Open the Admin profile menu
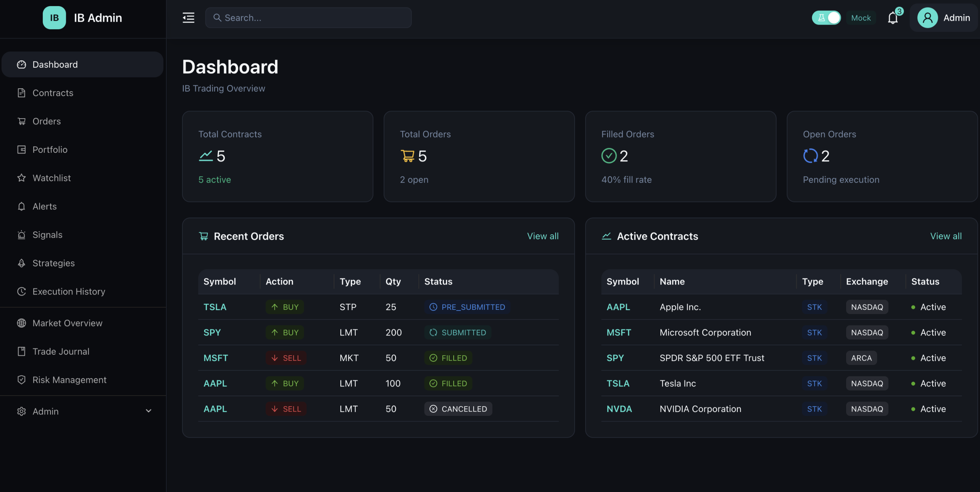The width and height of the screenshot is (980, 492). click(x=944, y=18)
